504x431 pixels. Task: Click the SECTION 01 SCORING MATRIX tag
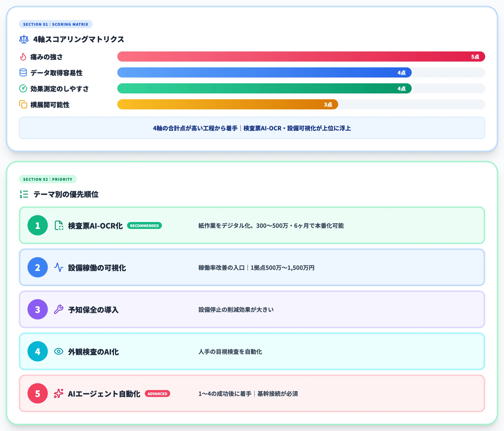click(x=56, y=24)
